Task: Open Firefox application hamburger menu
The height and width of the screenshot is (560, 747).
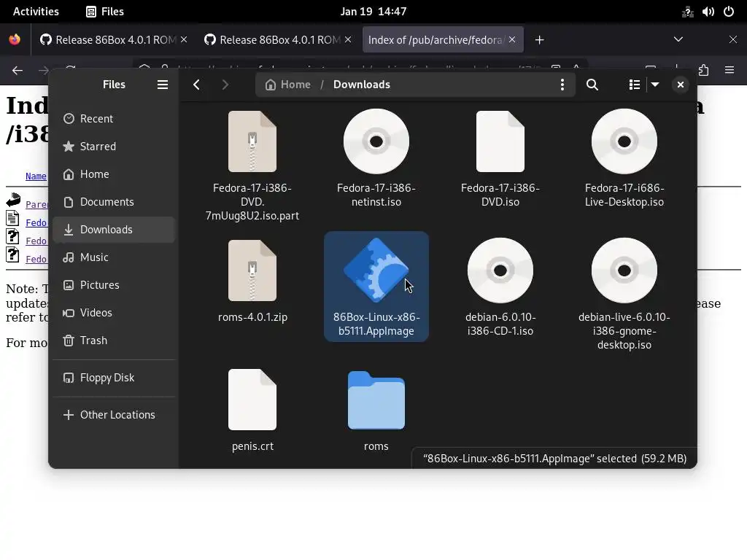Action: (x=729, y=71)
